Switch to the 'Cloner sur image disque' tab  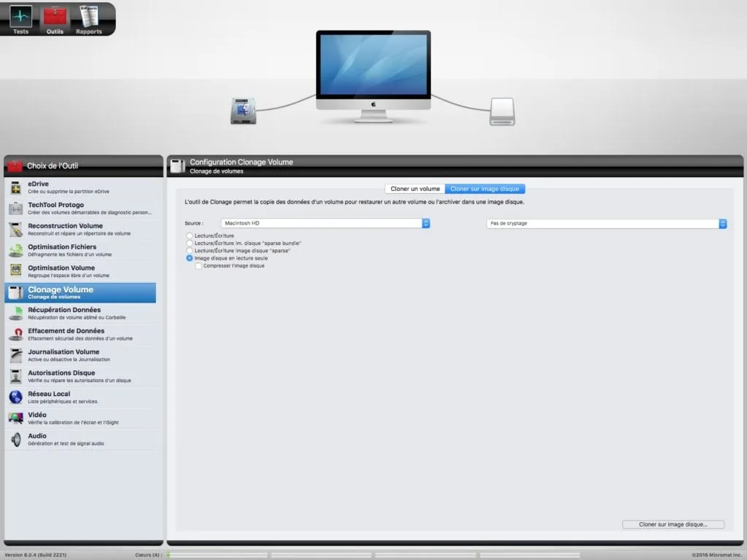pyautogui.click(x=485, y=187)
